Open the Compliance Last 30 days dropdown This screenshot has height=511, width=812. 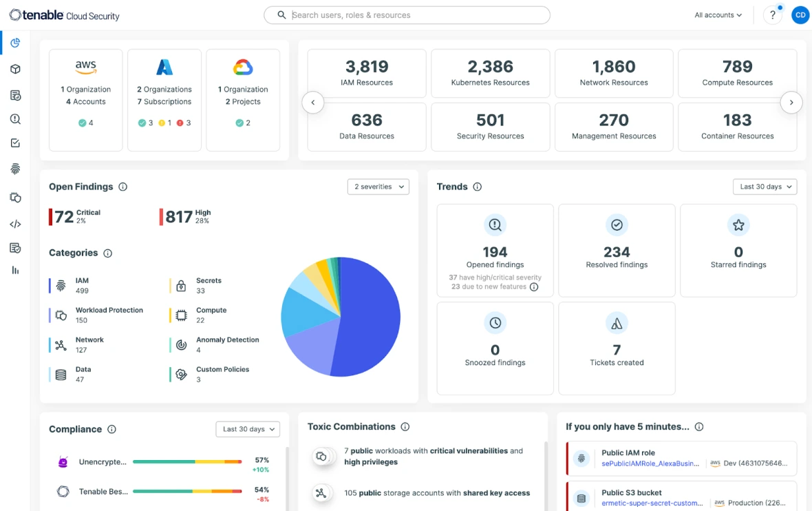click(248, 429)
